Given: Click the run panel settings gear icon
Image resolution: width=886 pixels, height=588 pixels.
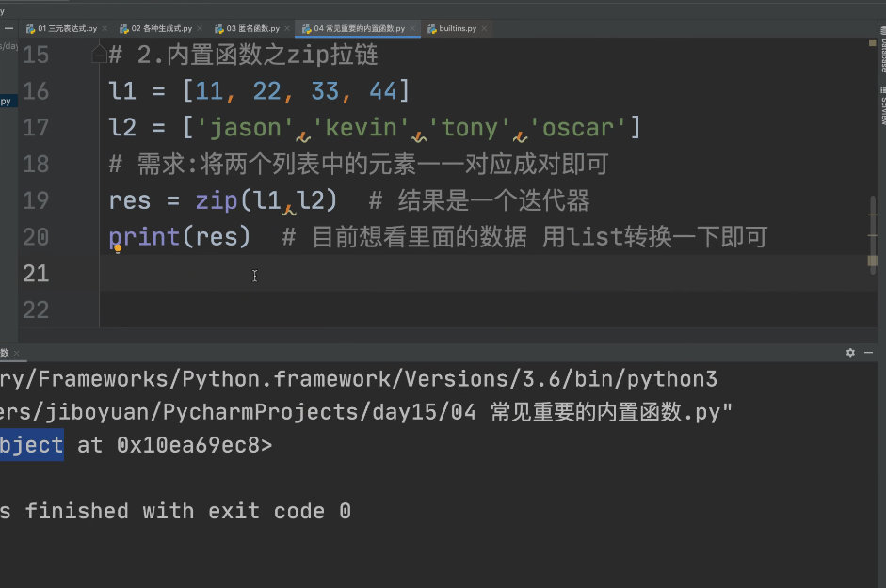Looking at the screenshot, I should (x=850, y=352).
